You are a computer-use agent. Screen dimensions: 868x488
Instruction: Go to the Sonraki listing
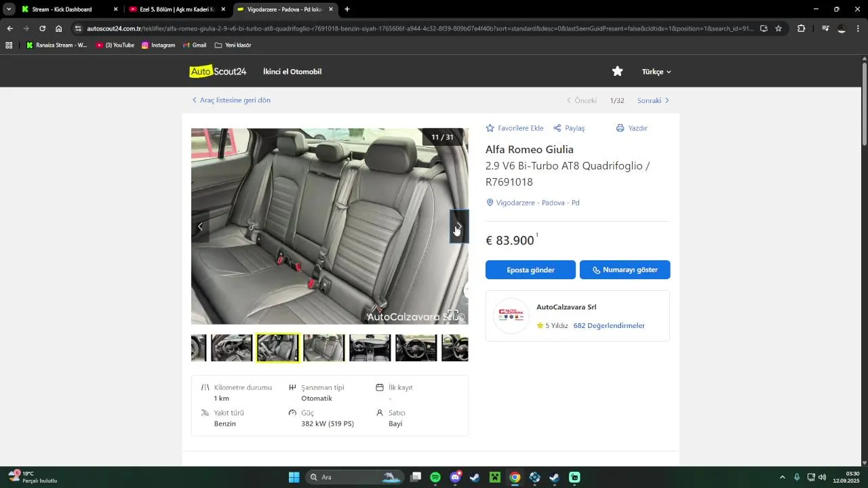(x=653, y=100)
